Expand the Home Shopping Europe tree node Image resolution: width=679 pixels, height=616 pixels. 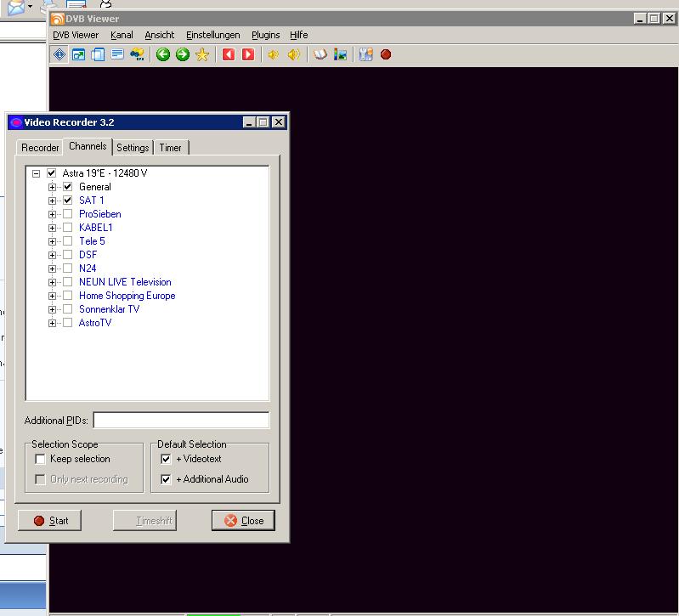pos(52,296)
